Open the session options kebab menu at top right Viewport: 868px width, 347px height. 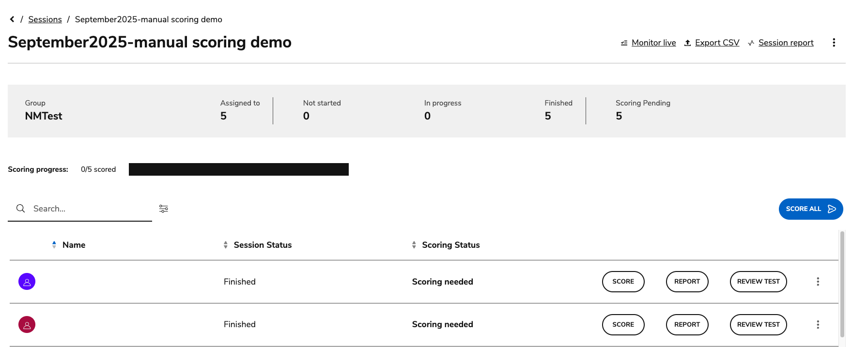pyautogui.click(x=834, y=43)
